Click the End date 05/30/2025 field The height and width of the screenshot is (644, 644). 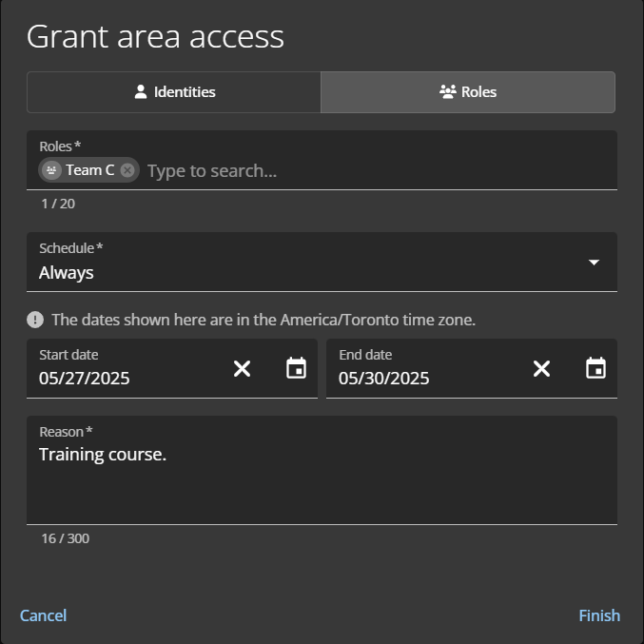423,378
